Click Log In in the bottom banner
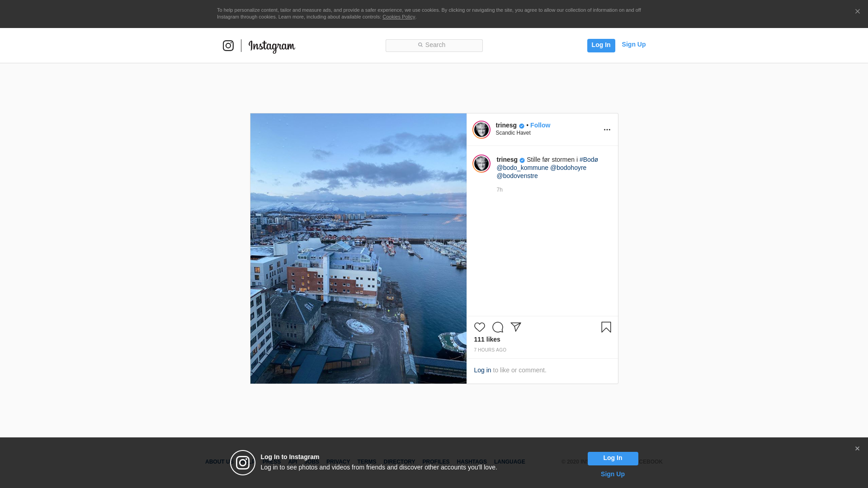 [613, 459]
